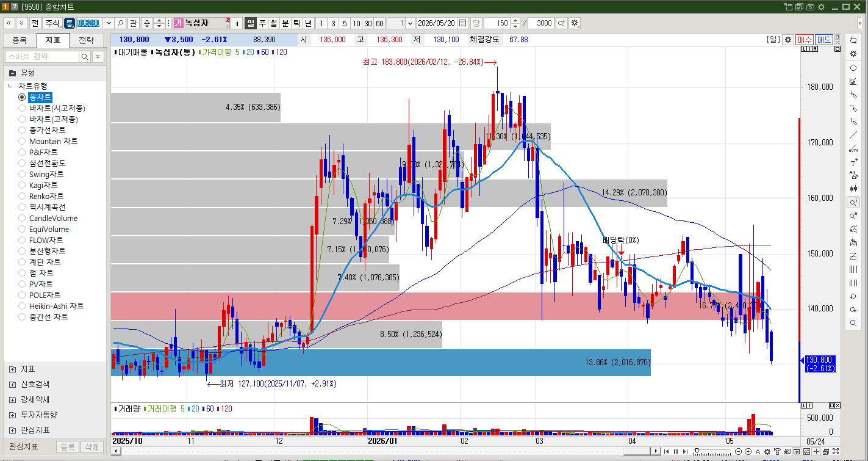Open chart settings gear next to [일]
This screenshot has height=461, width=868.
coord(788,39)
